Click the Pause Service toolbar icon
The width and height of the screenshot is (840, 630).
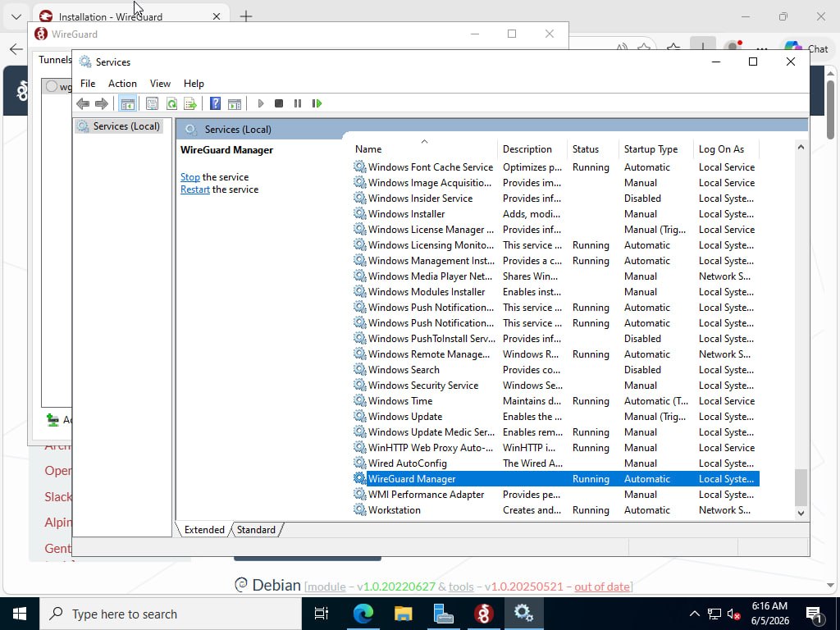298,103
